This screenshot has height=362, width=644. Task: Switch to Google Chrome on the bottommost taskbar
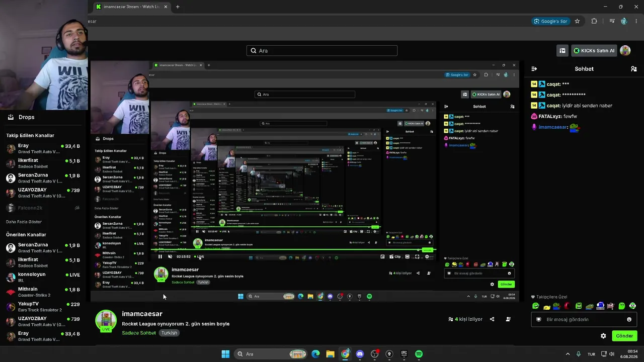(345, 354)
